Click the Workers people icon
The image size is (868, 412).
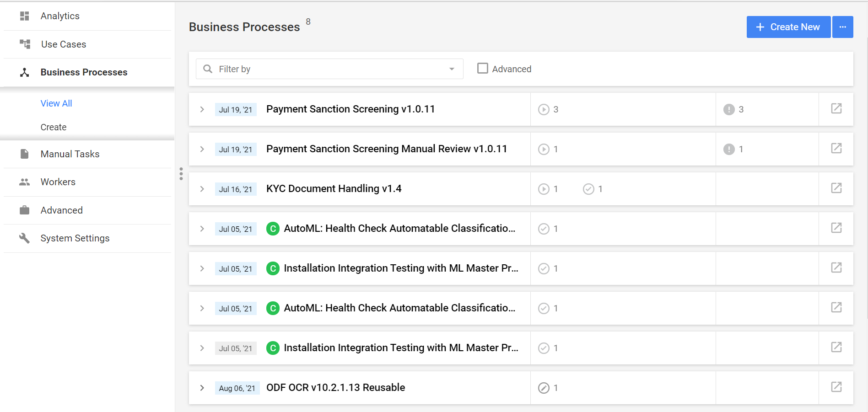point(25,182)
